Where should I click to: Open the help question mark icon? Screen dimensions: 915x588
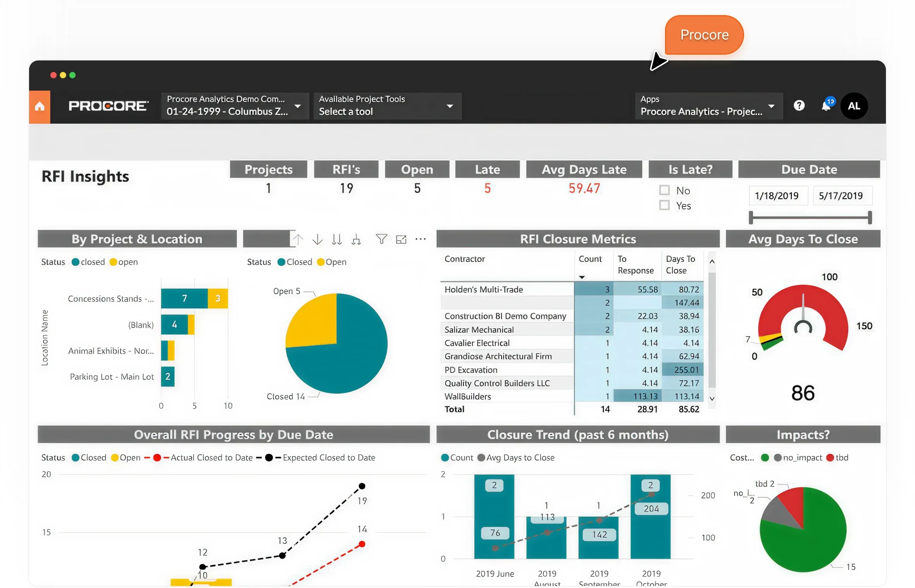point(799,105)
